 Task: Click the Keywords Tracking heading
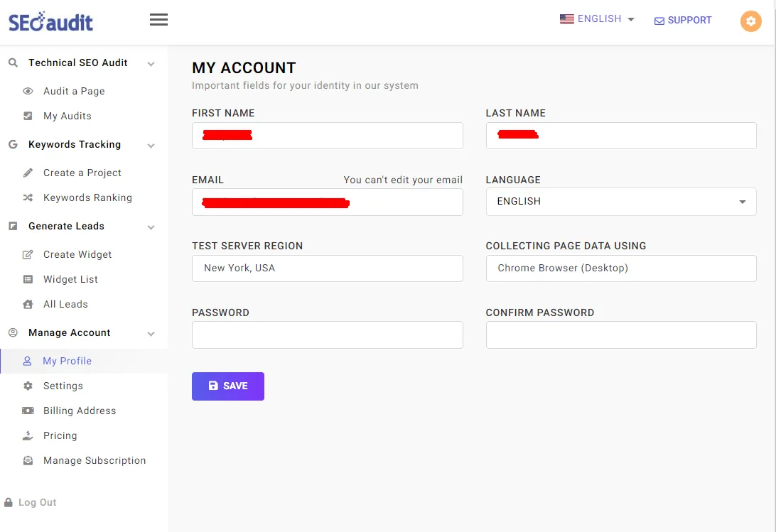[x=74, y=144]
